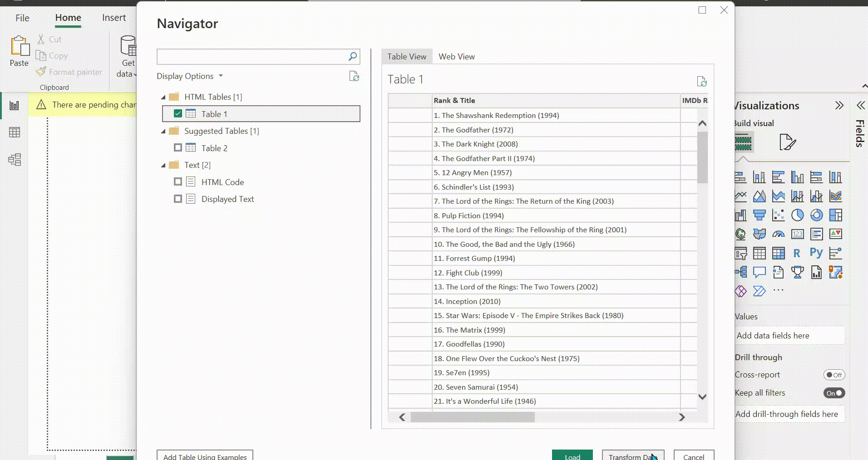Select the donut chart visual

click(816, 215)
